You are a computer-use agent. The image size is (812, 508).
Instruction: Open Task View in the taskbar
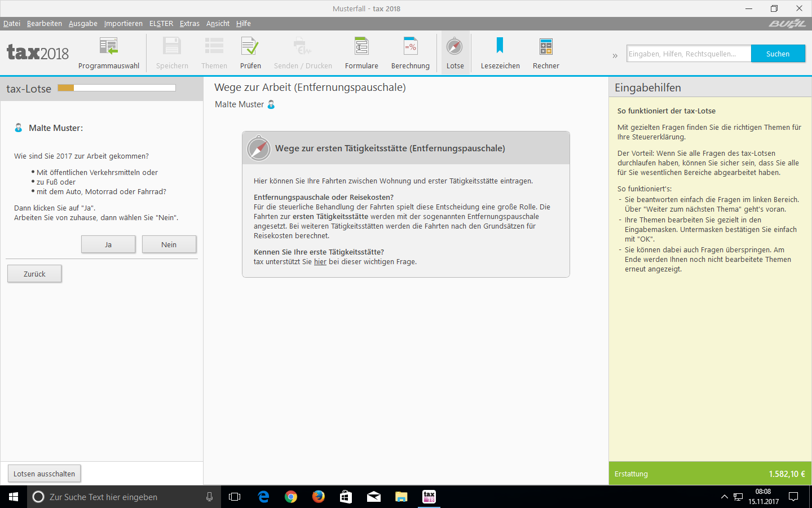click(x=235, y=497)
